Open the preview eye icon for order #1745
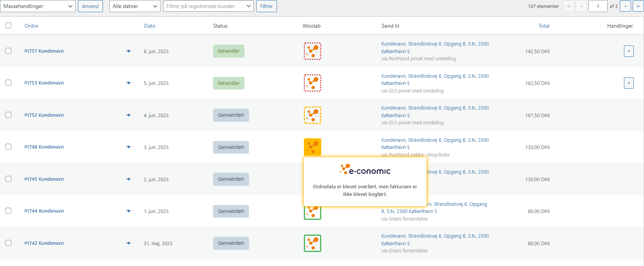 129,179
